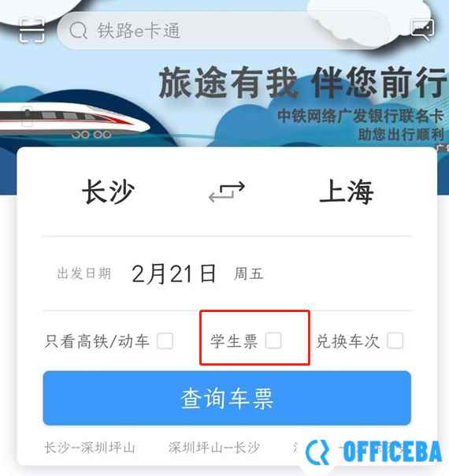Click the 查询车票 button
Viewport: 449px width, 476px height.
click(x=227, y=398)
